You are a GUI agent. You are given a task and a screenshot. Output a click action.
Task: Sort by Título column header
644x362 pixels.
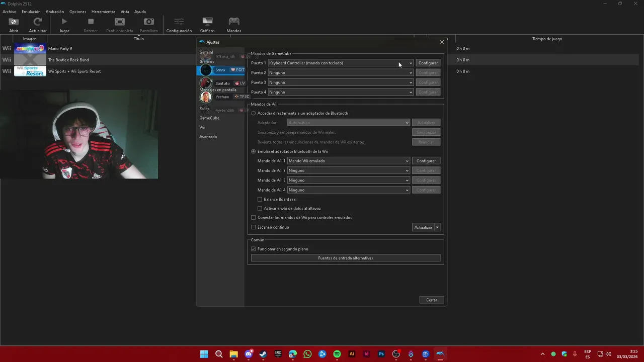138,39
